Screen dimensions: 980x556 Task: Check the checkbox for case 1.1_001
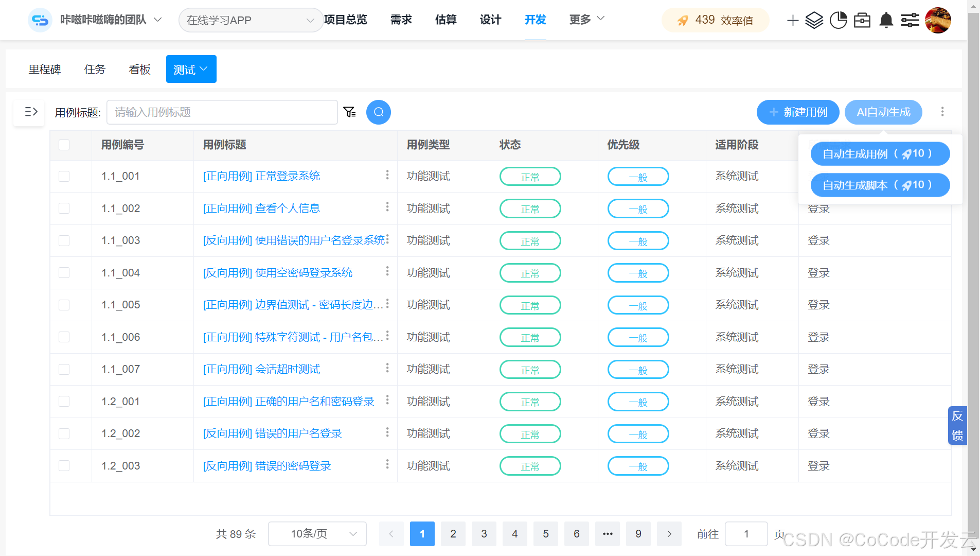pyautogui.click(x=64, y=176)
